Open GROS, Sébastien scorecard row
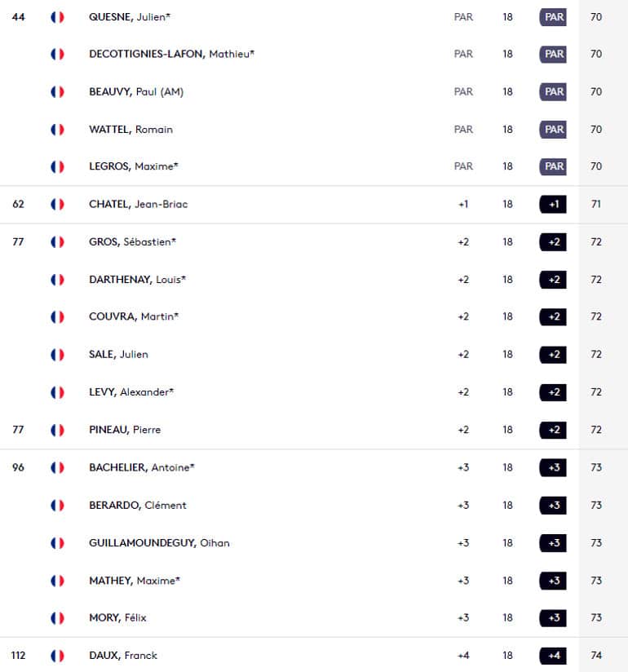628x672 pixels. [132, 241]
